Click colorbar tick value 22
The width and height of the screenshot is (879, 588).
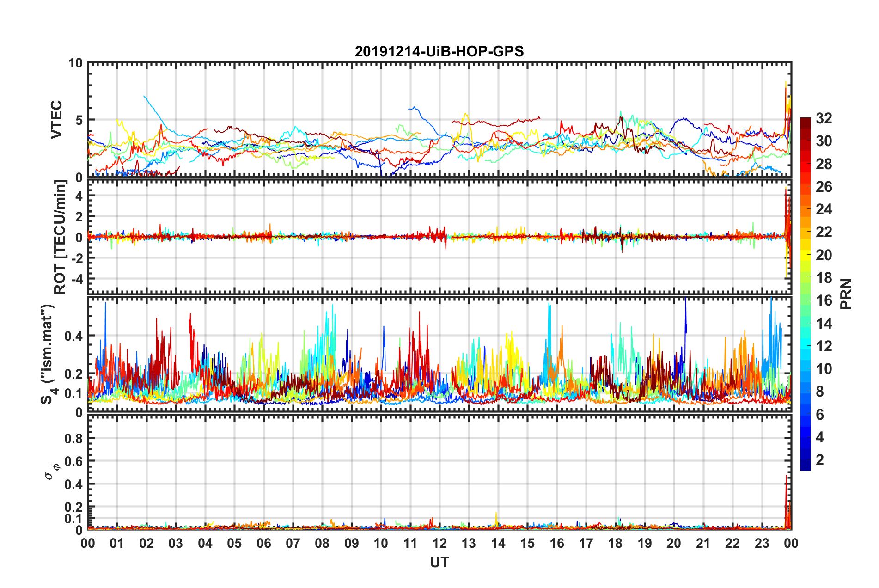[824, 232]
